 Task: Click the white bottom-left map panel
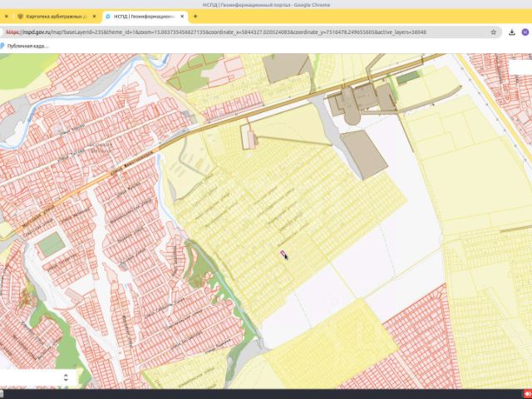33,378
